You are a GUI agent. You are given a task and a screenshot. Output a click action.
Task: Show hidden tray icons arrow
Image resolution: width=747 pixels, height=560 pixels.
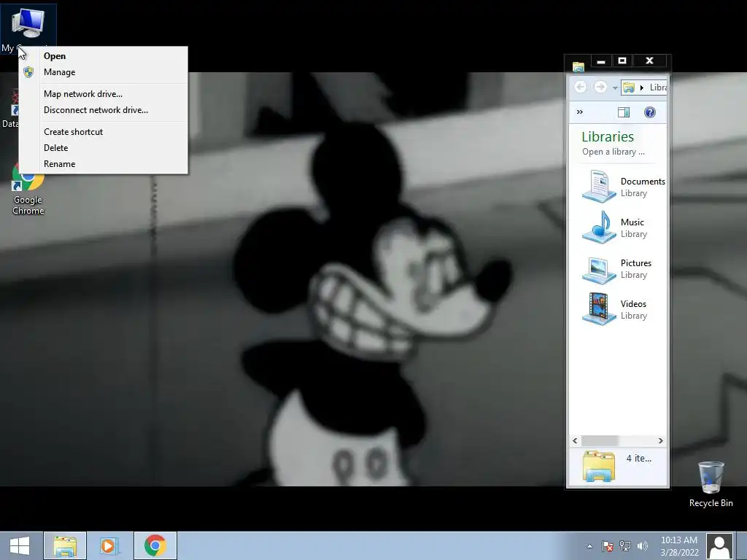tap(589, 546)
